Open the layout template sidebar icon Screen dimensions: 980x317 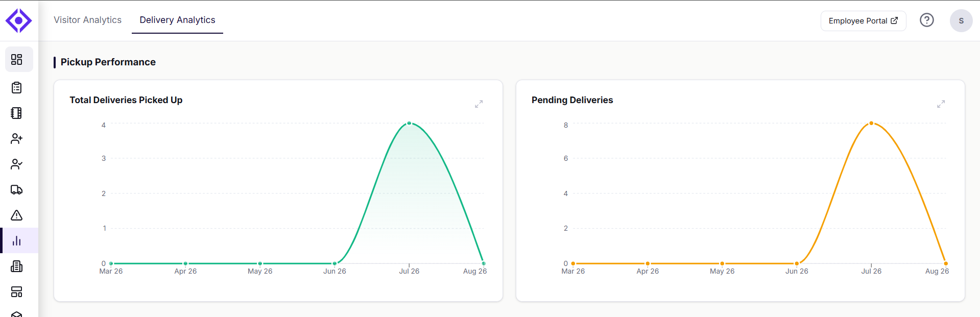click(x=17, y=292)
